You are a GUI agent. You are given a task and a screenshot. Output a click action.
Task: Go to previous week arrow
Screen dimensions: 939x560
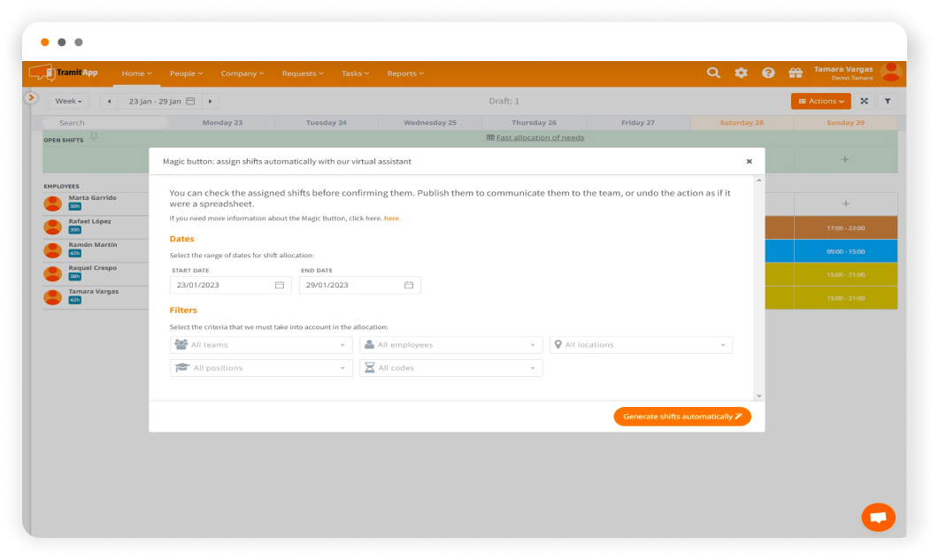pyautogui.click(x=109, y=102)
